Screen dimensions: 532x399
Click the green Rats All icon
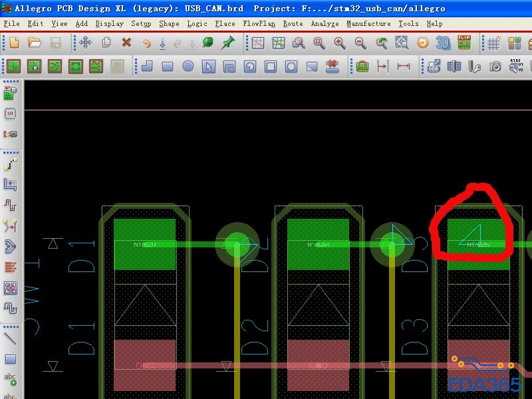[278, 43]
